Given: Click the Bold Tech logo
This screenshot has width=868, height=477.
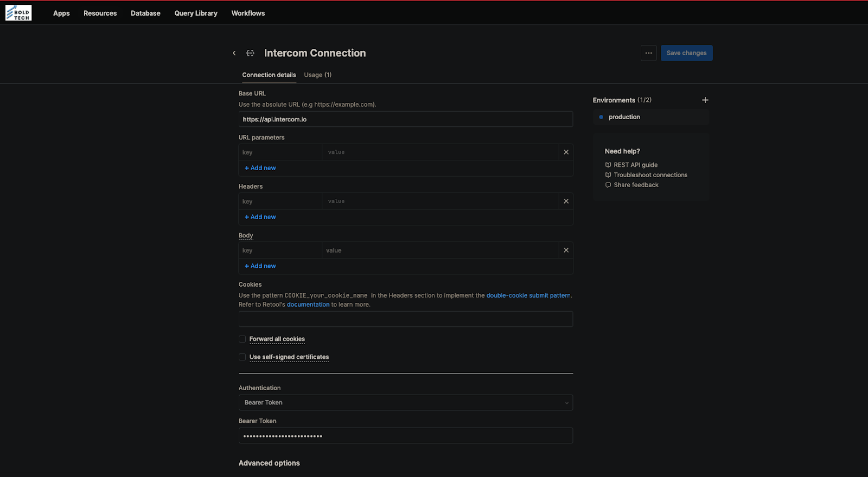Looking at the screenshot, I should coord(18,13).
